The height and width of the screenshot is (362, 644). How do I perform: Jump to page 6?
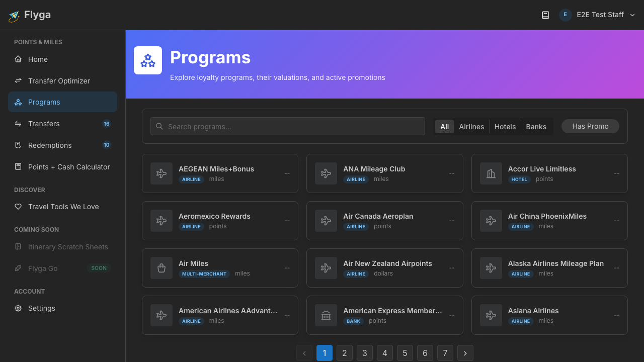pyautogui.click(x=425, y=353)
